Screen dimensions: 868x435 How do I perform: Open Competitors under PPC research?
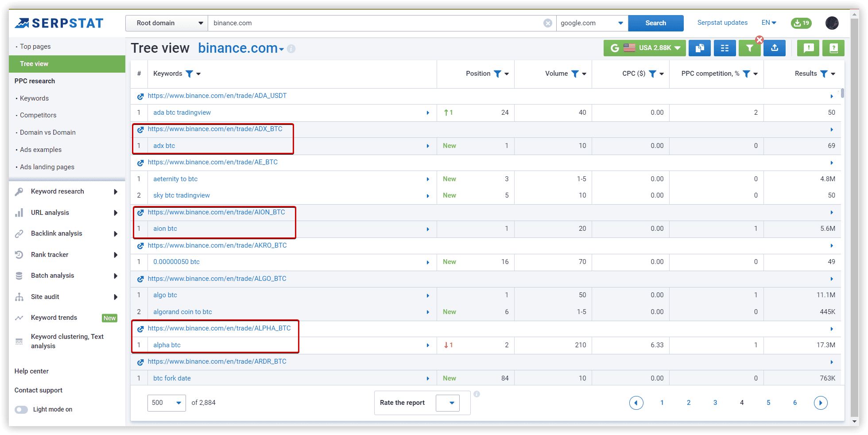[x=38, y=115]
